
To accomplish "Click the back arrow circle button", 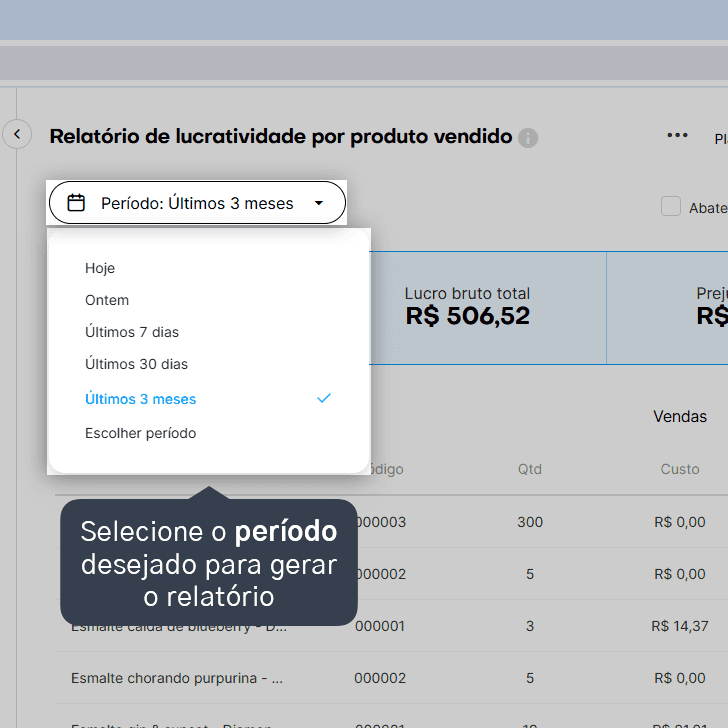I will click(17, 134).
